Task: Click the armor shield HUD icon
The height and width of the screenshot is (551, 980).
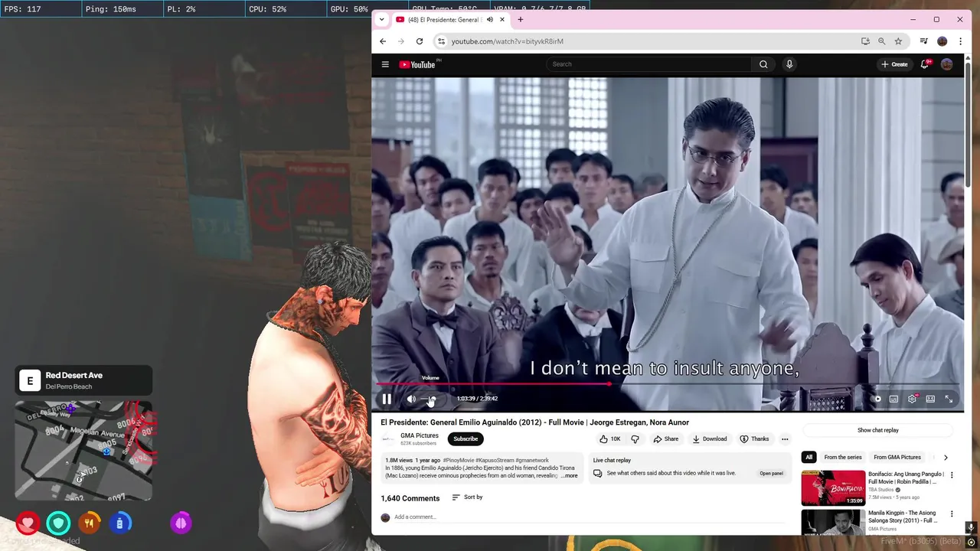Action: [58, 523]
